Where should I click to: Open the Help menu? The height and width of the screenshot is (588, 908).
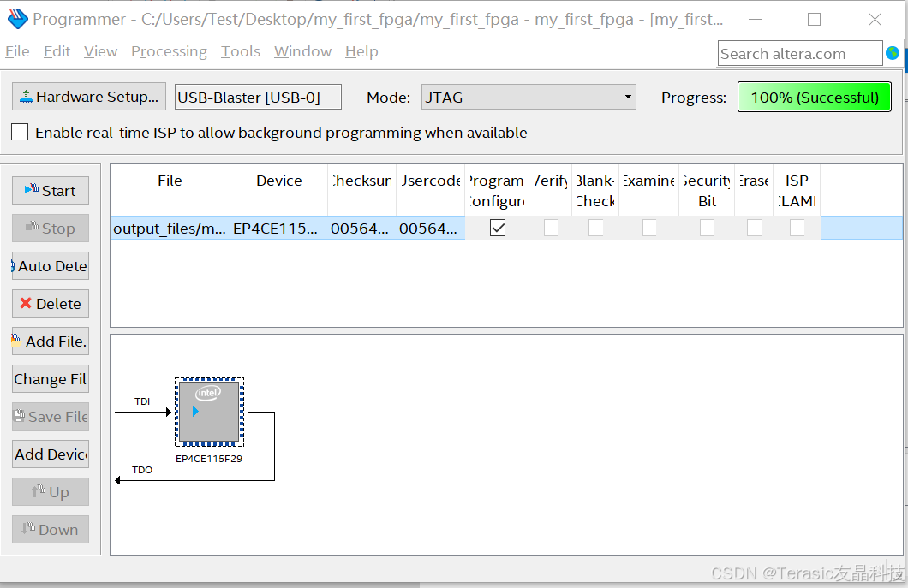pos(361,51)
